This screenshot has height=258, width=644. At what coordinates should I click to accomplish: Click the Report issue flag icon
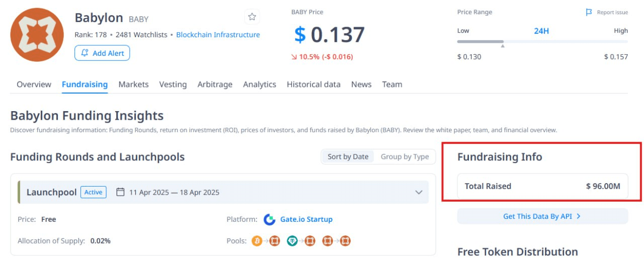pos(589,13)
